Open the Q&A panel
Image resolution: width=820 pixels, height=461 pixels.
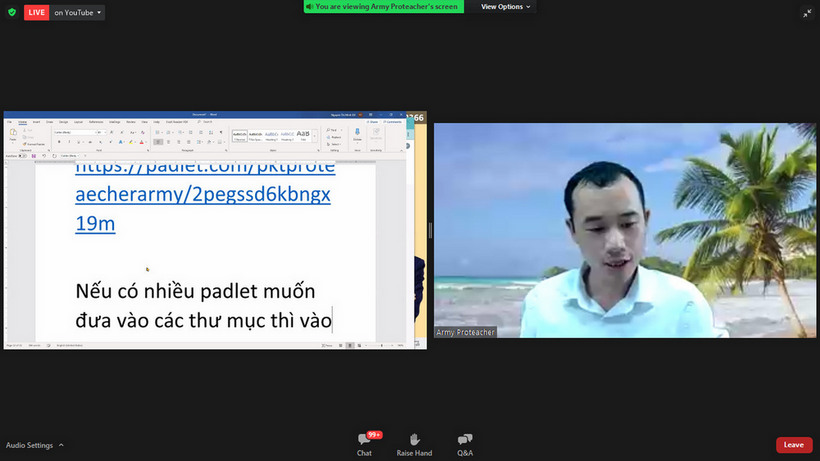click(465, 444)
